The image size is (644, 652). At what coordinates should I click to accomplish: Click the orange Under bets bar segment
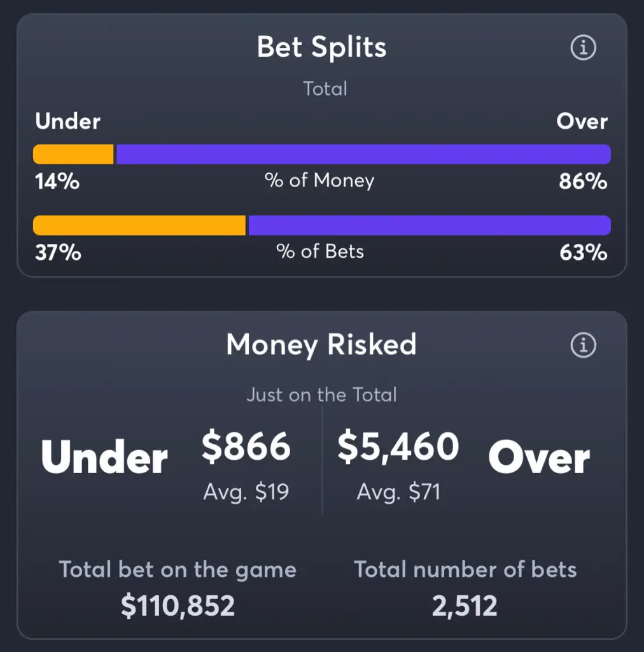tap(139, 225)
